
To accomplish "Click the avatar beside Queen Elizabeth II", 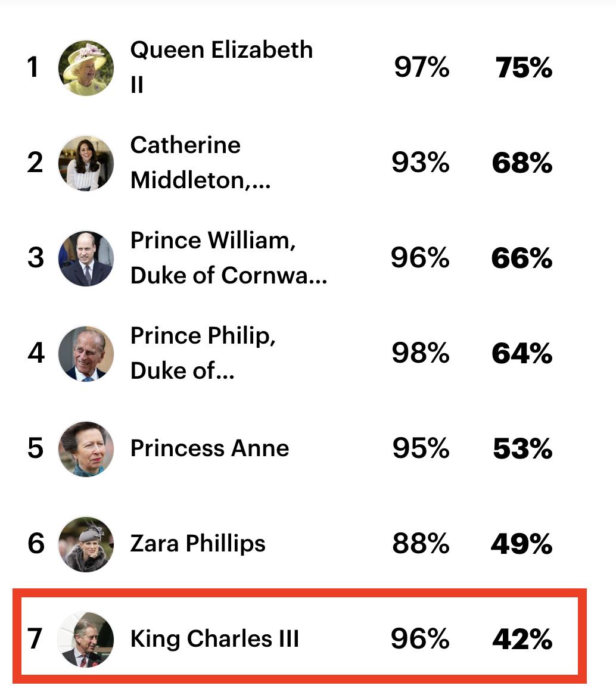I will click(86, 68).
